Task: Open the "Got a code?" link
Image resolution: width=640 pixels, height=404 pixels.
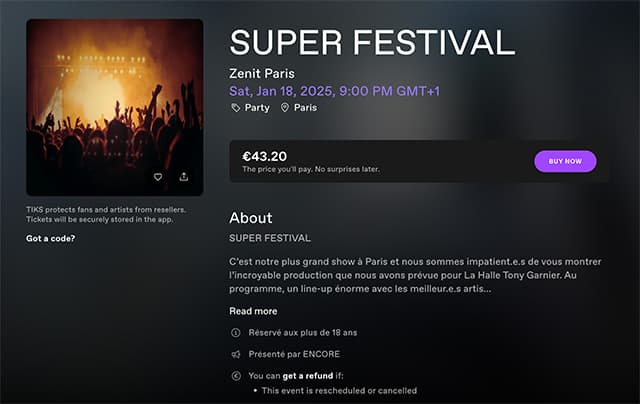Action: (50, 238)
